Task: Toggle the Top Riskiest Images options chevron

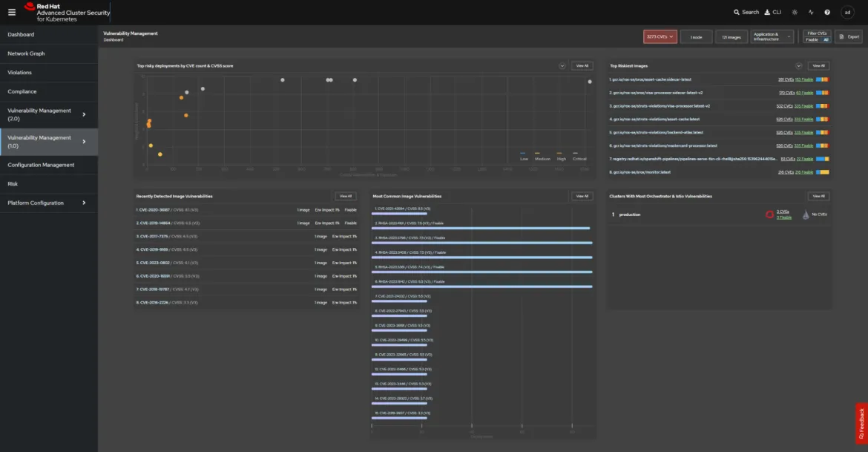Action: (799, 65)
